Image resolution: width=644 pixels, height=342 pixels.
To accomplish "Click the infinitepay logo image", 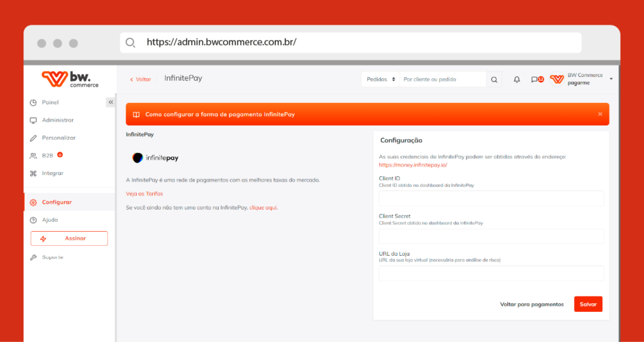I will [x=155, y=158].
